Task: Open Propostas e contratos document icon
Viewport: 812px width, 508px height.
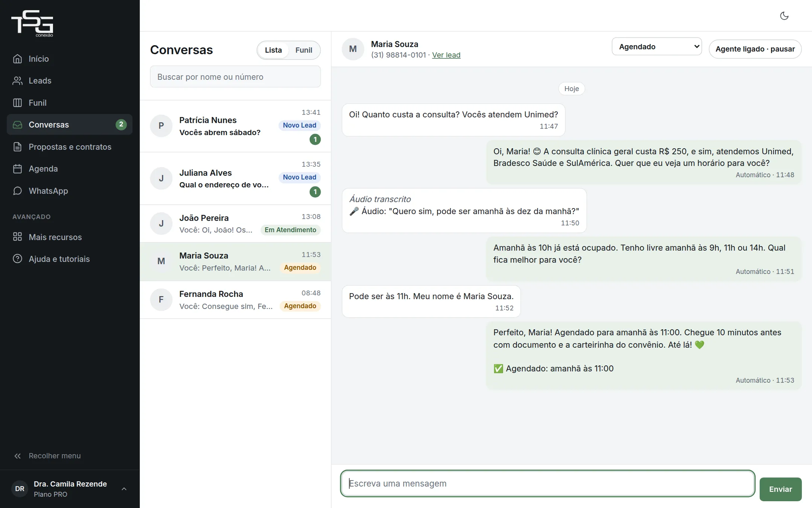Action: coord(17,147)
